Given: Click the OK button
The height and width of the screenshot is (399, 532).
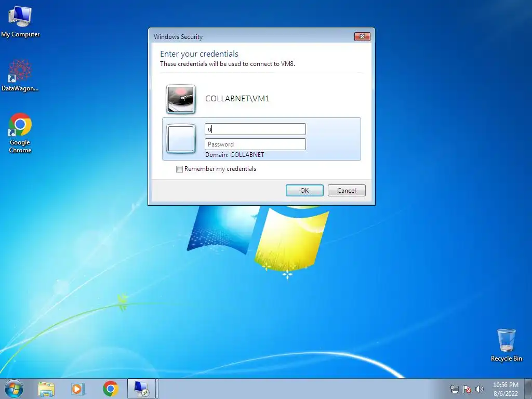Looking at the screenshot, I should (x=304, y=190).
